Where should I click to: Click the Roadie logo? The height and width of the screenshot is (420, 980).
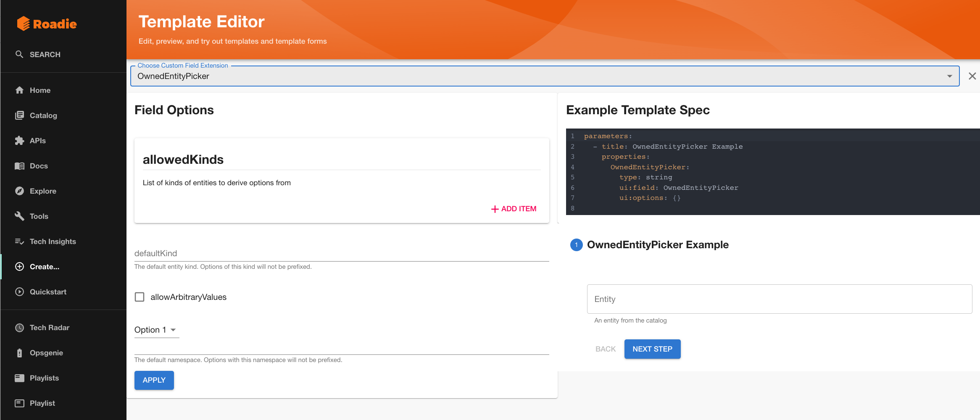47,24
